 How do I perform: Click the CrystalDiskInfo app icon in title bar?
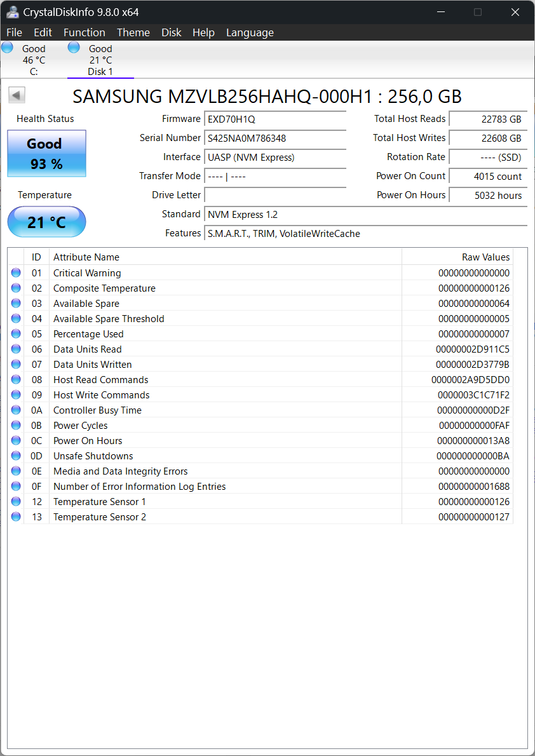[12, 12]
